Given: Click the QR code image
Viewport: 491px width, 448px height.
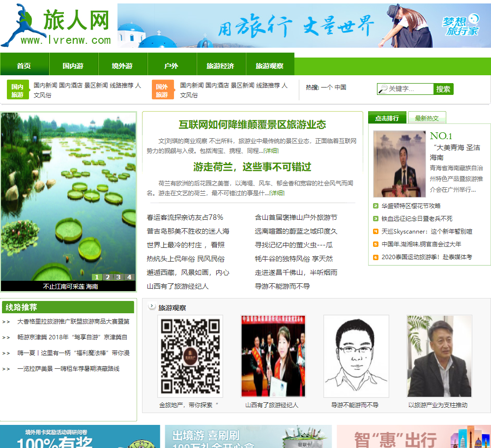Looking at the screenshot, I should pos(190,356).
